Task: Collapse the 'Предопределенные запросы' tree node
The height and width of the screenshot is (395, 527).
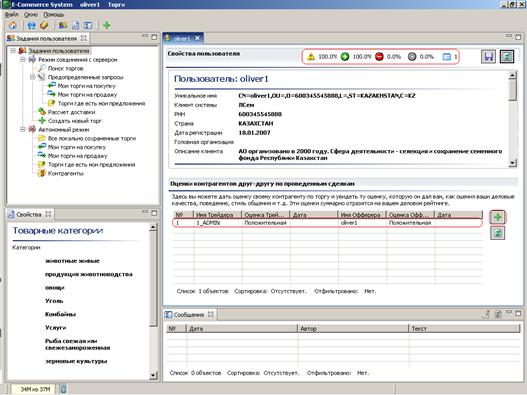Action: (x=32, y=77)
